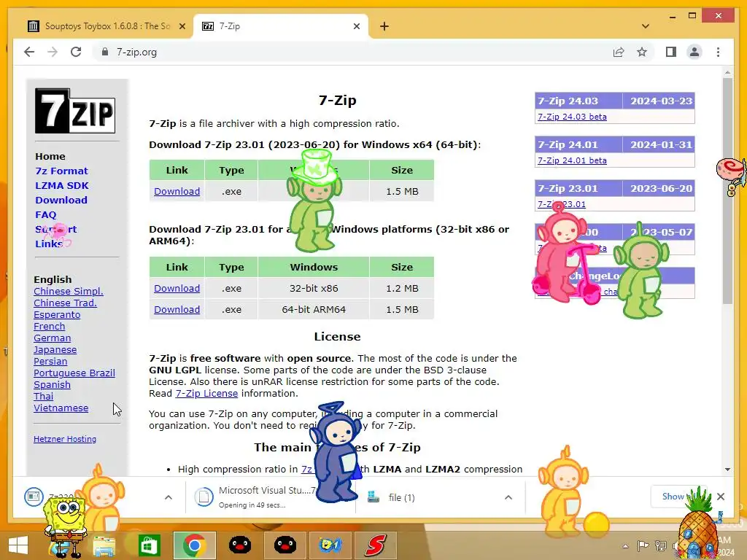Switch language to Chinese Trad.

[x=65, y=303]
